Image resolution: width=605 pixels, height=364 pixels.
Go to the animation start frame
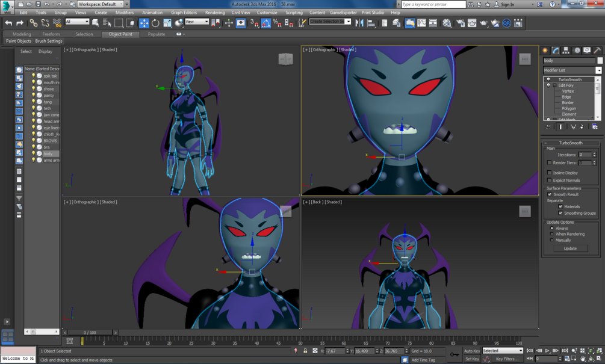pyautogui.click(x=530, y=351)
